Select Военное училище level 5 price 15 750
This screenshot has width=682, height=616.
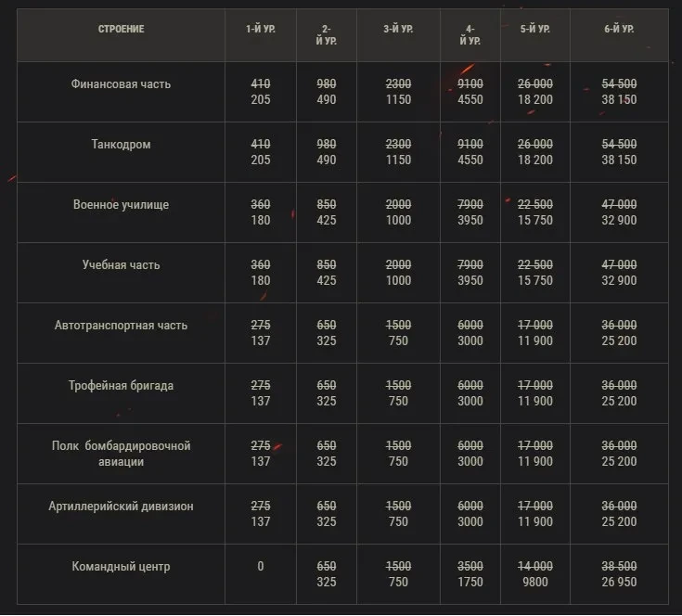tap(535, 220)
